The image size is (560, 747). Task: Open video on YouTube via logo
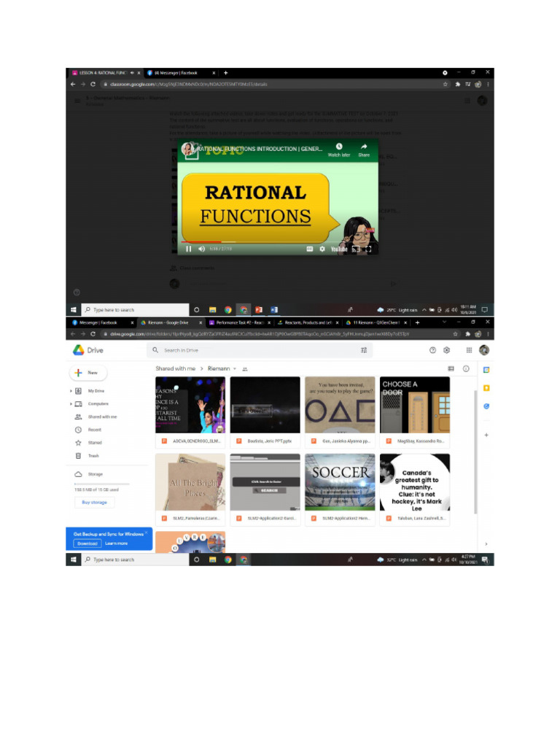pyautogui.click(x=339, y=249)
